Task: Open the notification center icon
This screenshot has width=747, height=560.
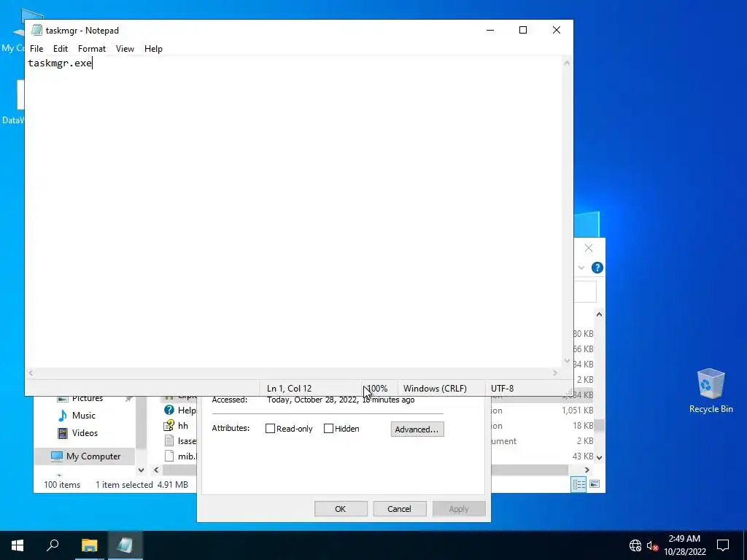Action: [x=723, y=545]
